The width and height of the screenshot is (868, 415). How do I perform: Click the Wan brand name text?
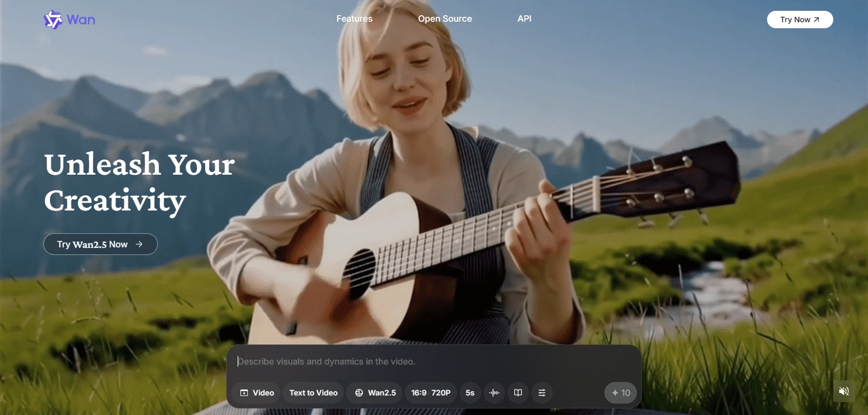pyautogui.click(x=81, y=20)
